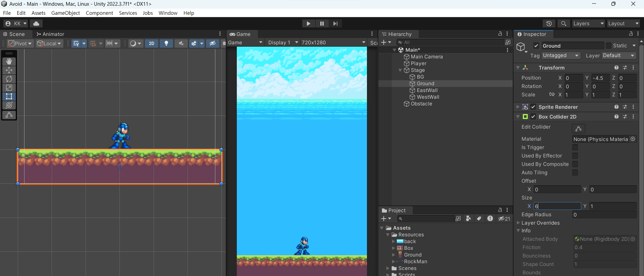This screenshot has width=644, height=276.
Task: Open the Component menu
Action: pyautogui.click(x=99, y=13)
